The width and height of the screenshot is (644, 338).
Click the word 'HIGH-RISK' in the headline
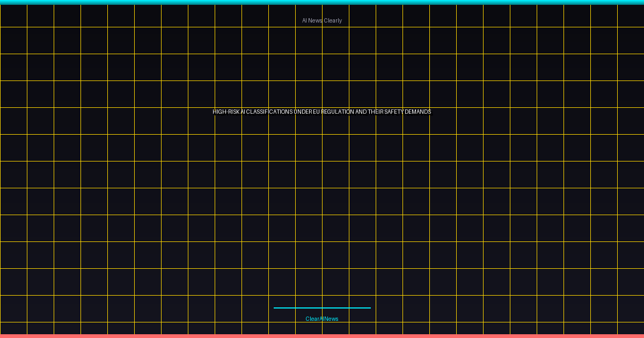click(x=226, y=112)
